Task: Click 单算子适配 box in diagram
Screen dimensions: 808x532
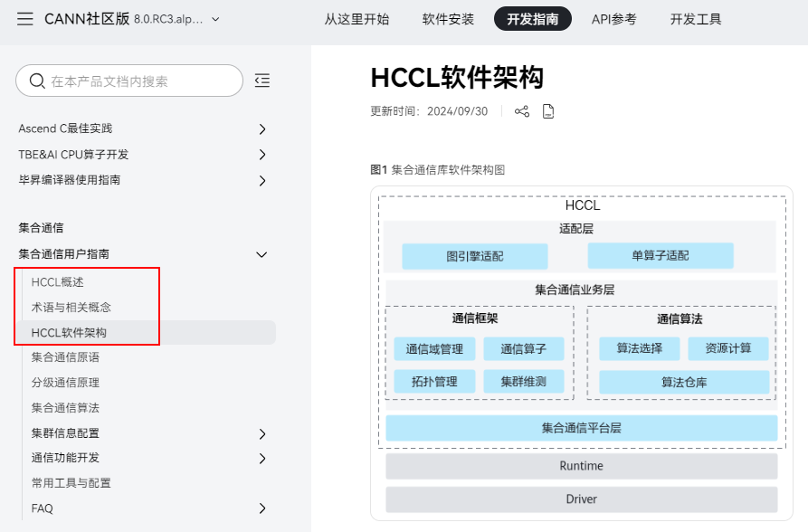Action: [661, 255]
